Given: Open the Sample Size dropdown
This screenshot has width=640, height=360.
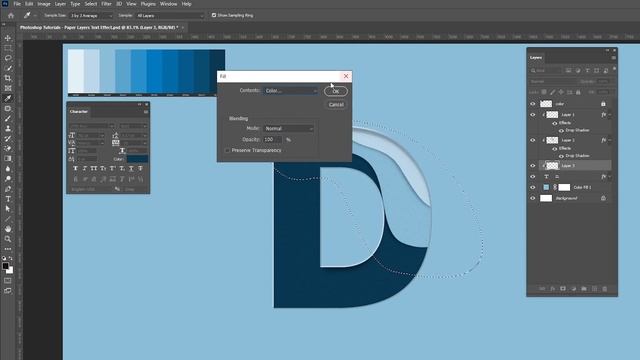Looking at the screenshot, I should coord(91,16).
